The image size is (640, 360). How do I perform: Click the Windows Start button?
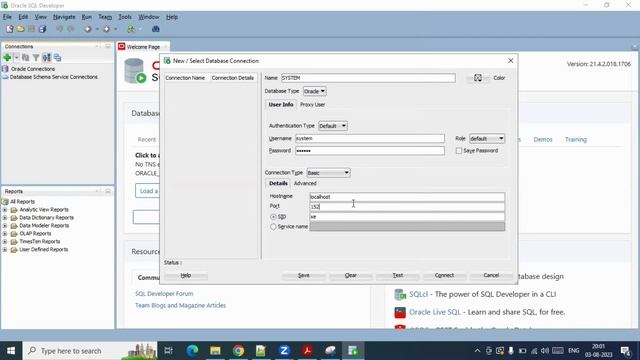[11, 351]
